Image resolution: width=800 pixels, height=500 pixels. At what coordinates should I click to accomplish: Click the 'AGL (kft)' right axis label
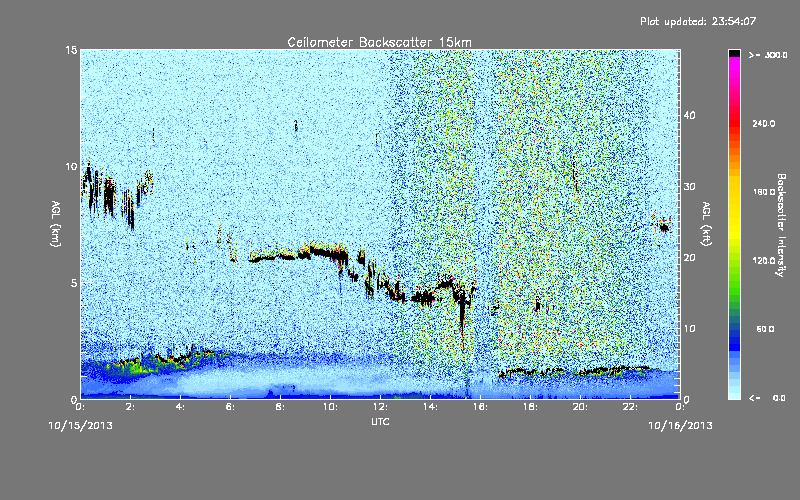click(706, 224)
